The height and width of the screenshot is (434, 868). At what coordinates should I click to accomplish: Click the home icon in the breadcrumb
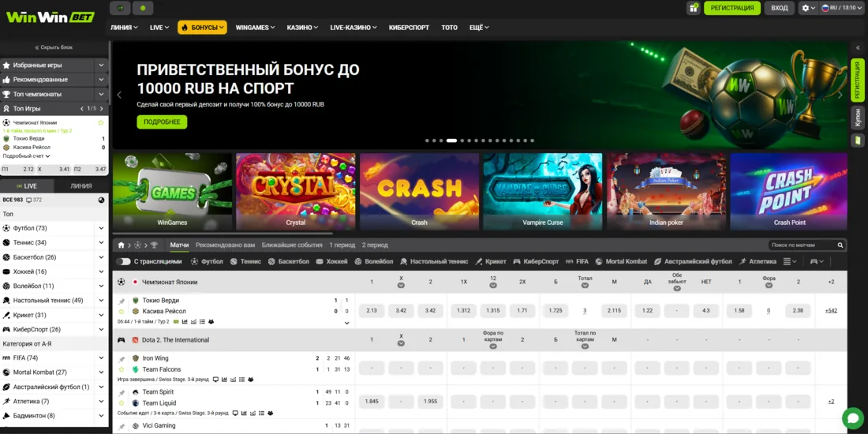pos(122,245)
